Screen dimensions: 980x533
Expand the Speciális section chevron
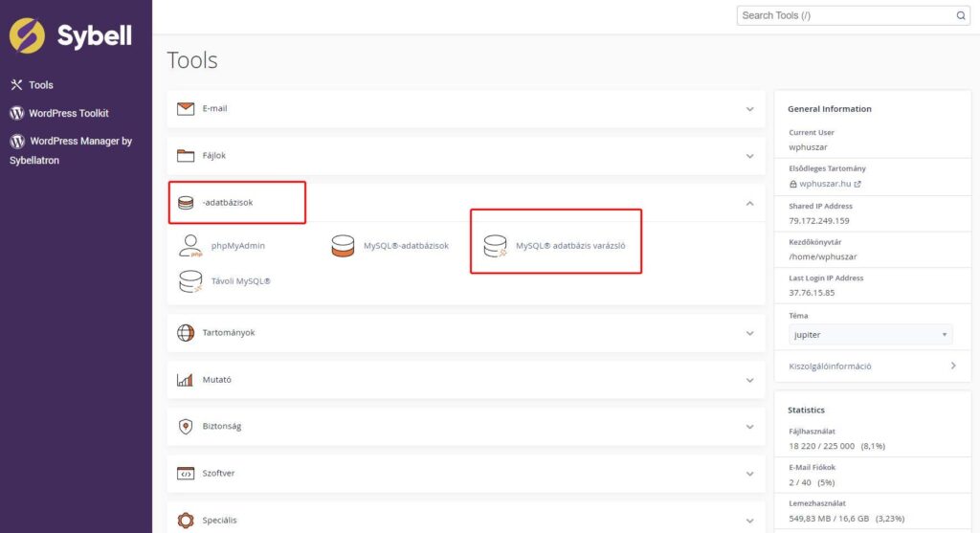(x=749, y=522)
